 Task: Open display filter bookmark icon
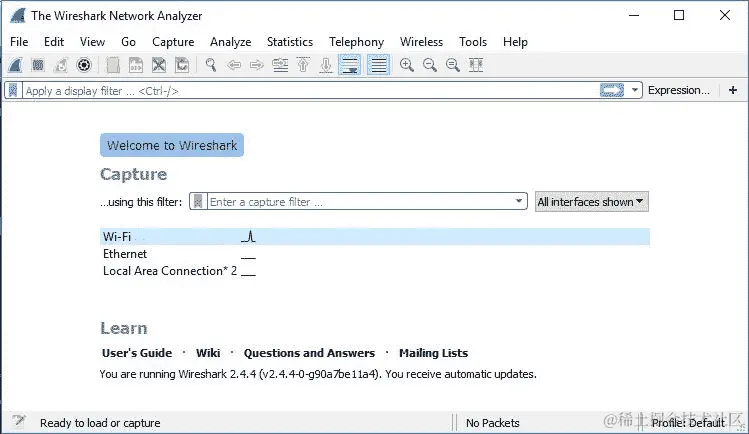coord(13,90)
